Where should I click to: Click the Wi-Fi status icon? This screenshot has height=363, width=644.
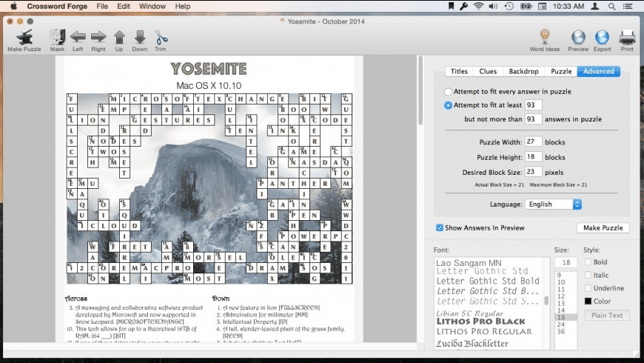(x=478, y=6)
